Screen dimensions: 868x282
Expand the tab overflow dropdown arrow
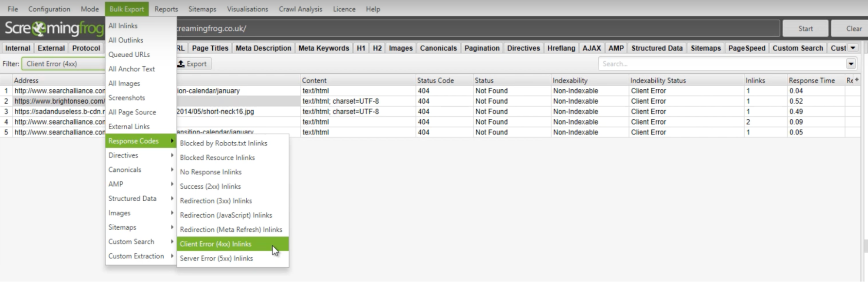point(853,48)
